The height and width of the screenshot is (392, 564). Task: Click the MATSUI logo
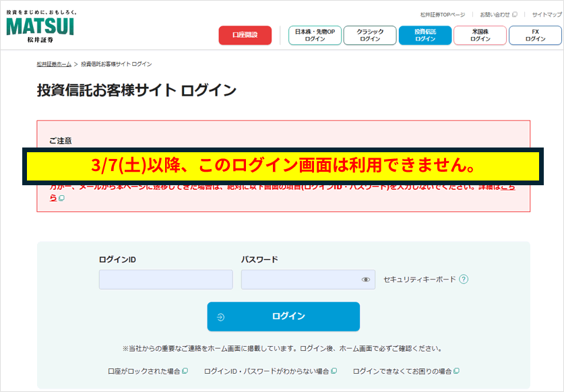(40, 27)
